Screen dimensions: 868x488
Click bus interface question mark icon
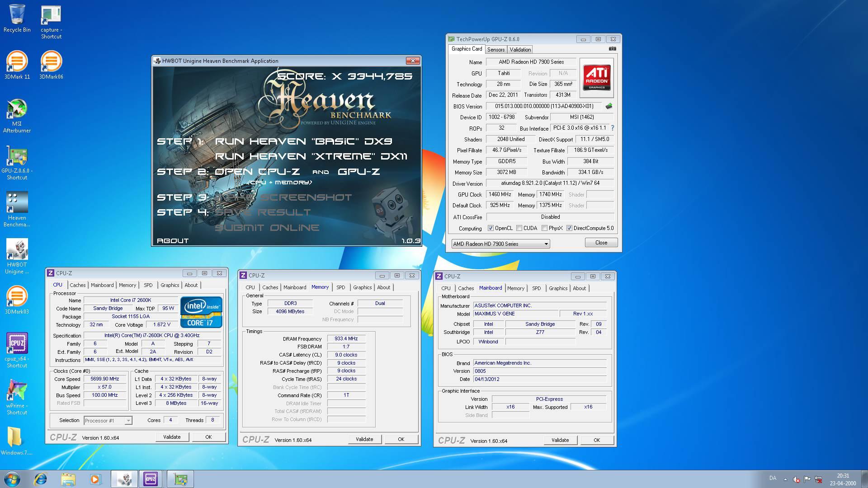click(x=613, y=128)
